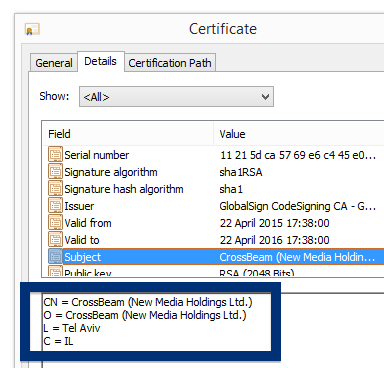The image size is (384, 368).
Task: Select the Subject row label
Action: (x=82, y=257)
